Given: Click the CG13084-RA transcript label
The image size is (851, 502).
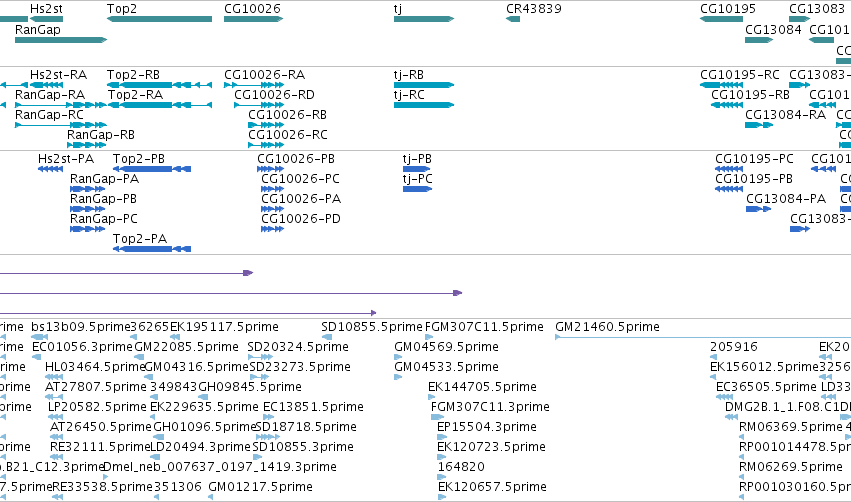Looking at the screenshot, I should coord(785,115).
